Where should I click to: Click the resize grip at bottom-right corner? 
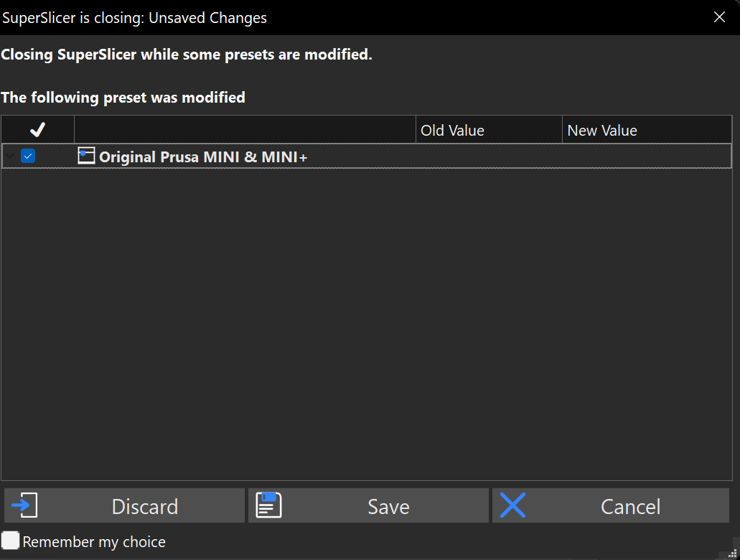(734, 554)
